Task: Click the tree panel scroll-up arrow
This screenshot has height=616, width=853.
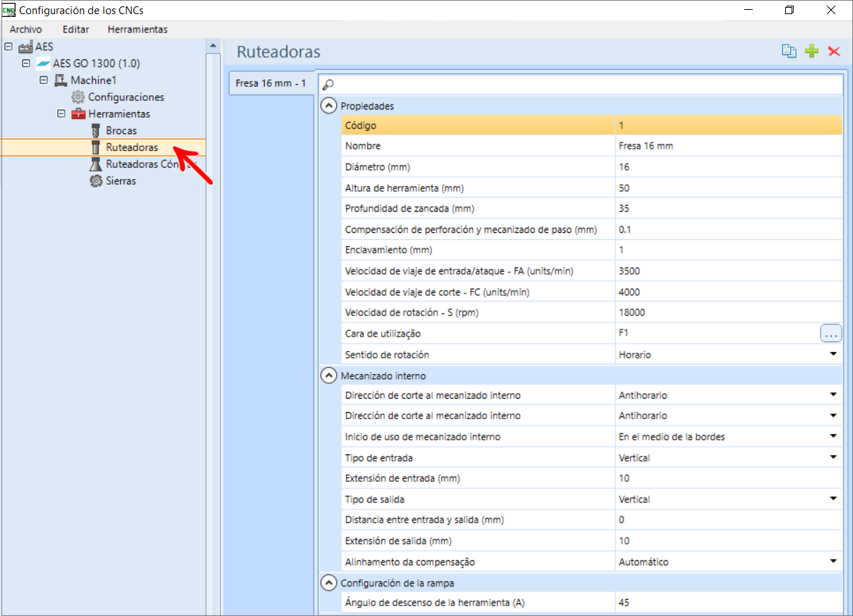Action: (213, 45)
